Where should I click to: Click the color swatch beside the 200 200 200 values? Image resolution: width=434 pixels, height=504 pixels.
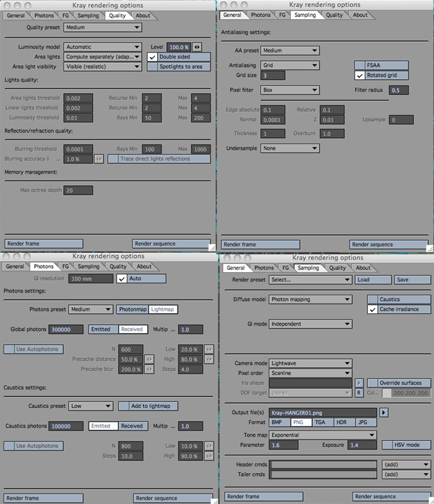387,393
